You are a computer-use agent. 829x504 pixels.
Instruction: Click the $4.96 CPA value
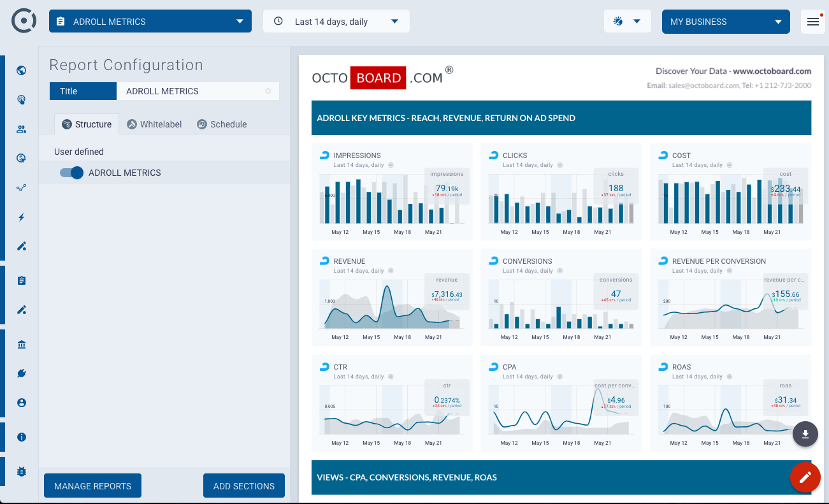(x=616, y=400)
